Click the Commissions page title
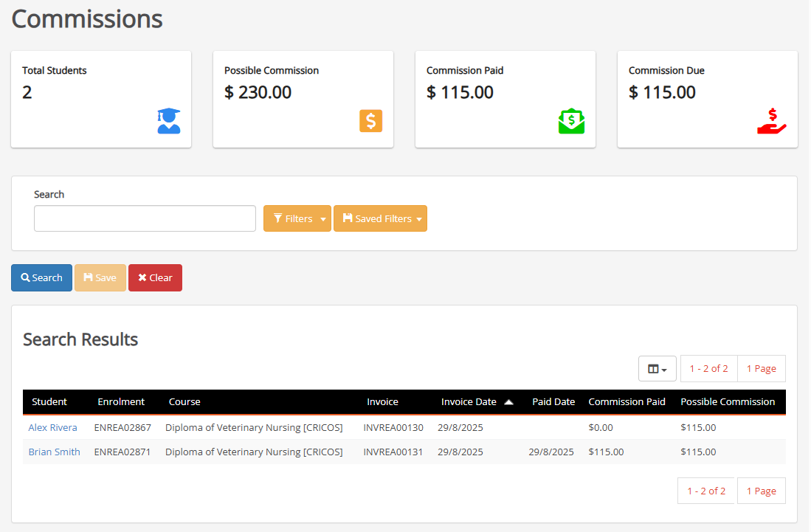The width and height of the screenshot is (811, 532). (x=87, y=19)
